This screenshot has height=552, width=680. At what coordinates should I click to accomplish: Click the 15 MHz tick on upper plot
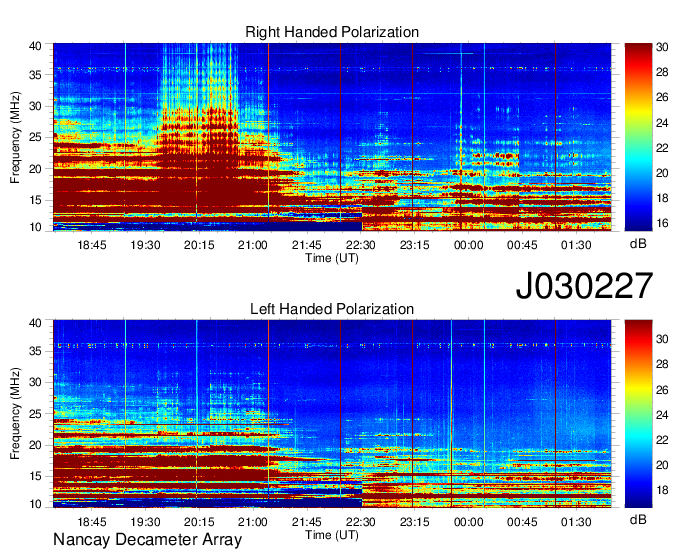point(35,200)
